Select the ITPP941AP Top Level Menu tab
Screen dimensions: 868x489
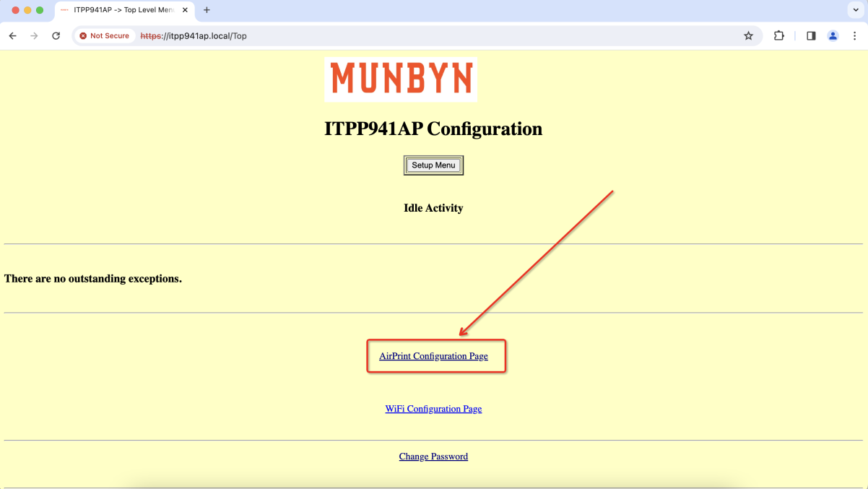point(124,10)
